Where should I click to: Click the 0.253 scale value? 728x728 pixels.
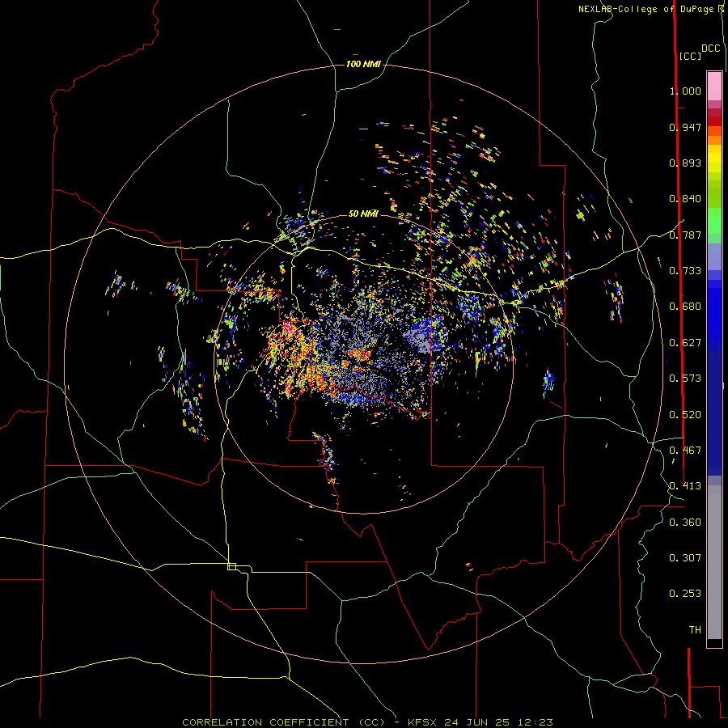tap(685, 594)
